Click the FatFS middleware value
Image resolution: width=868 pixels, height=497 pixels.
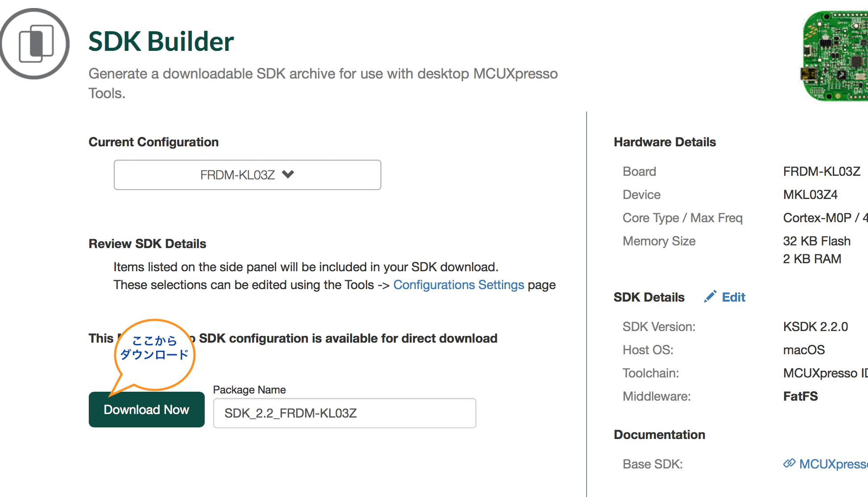click(x=800, y=396)
